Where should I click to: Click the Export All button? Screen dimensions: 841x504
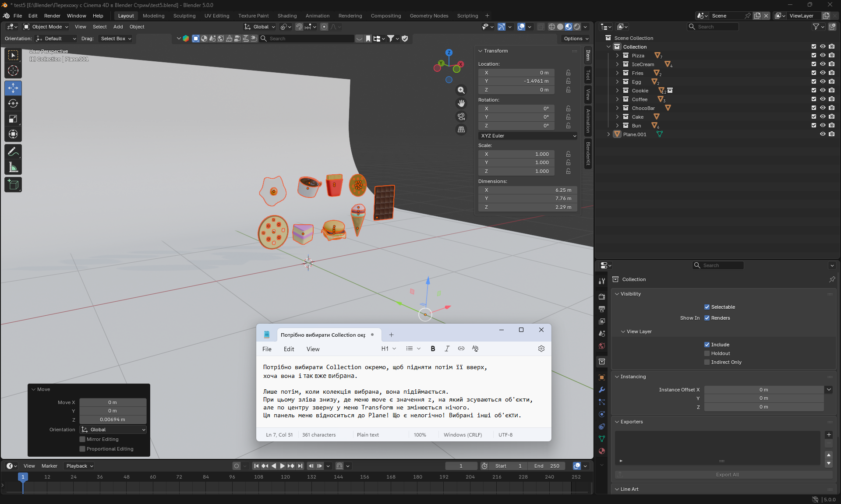point(727,475)
